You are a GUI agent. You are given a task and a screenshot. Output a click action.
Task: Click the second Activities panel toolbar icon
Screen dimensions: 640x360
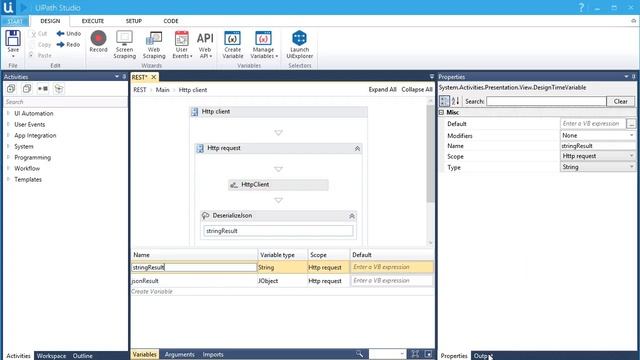coord(27,89)
